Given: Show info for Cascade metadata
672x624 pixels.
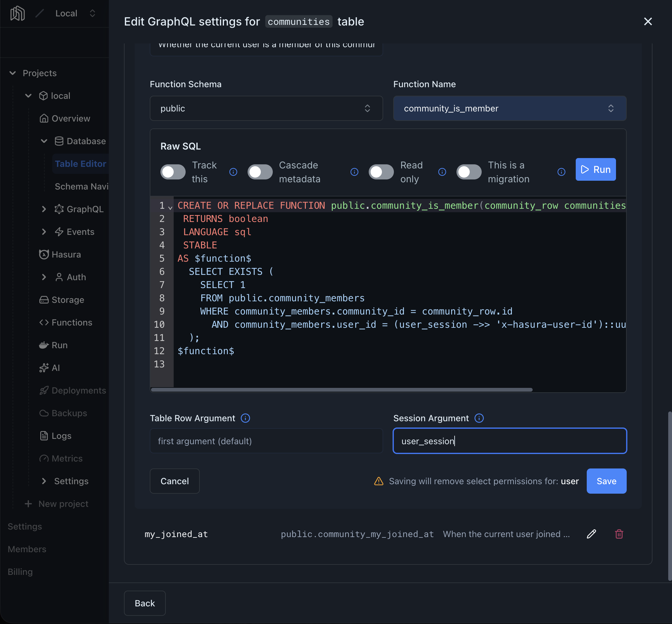Looking at the screenshot, I should click(x=354, y=172).
